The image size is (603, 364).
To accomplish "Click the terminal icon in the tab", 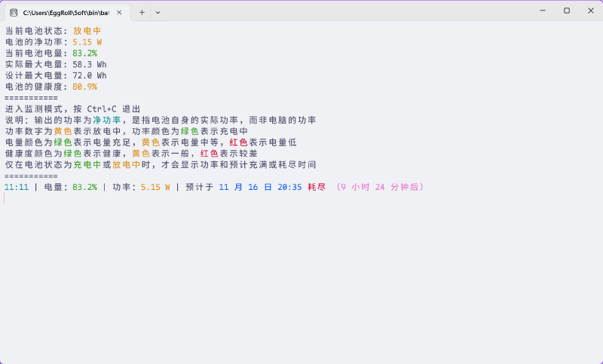I will [14, 13].
